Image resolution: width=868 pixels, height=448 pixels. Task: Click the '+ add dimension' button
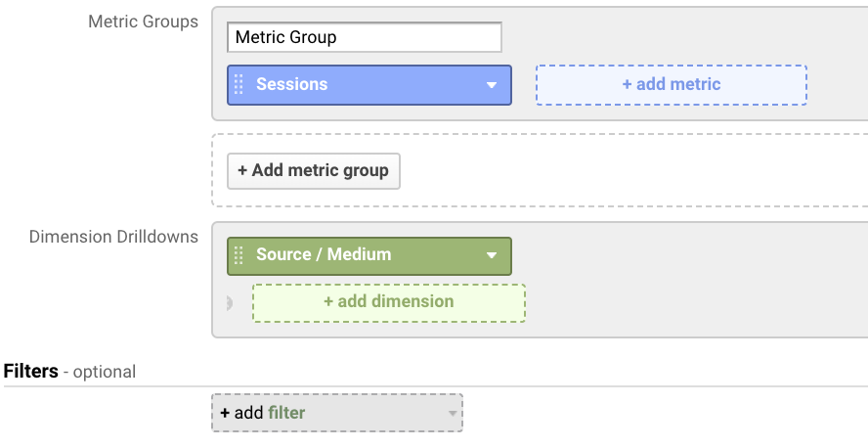[388, 302]
